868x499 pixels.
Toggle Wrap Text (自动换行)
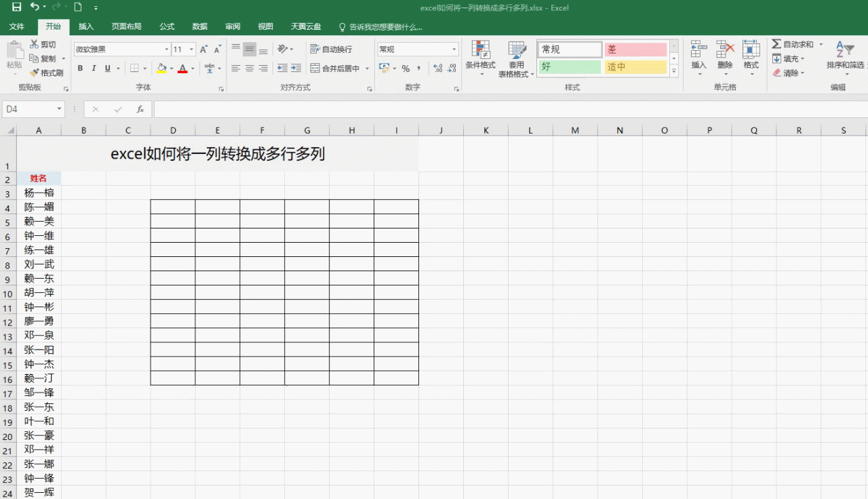point(332,49)
